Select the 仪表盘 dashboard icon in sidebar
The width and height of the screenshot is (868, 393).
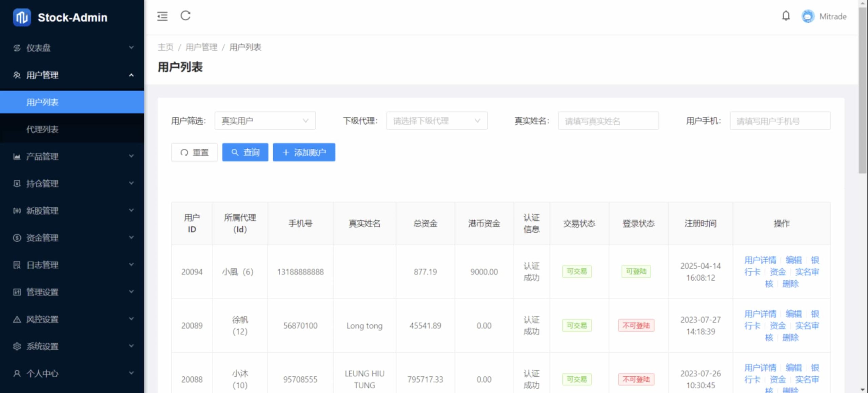pyautogui.click(x=17, y=48)
